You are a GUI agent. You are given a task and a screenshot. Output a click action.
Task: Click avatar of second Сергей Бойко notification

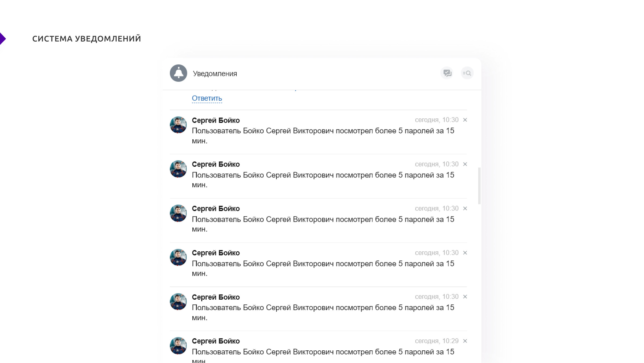[x=178, y=169]
